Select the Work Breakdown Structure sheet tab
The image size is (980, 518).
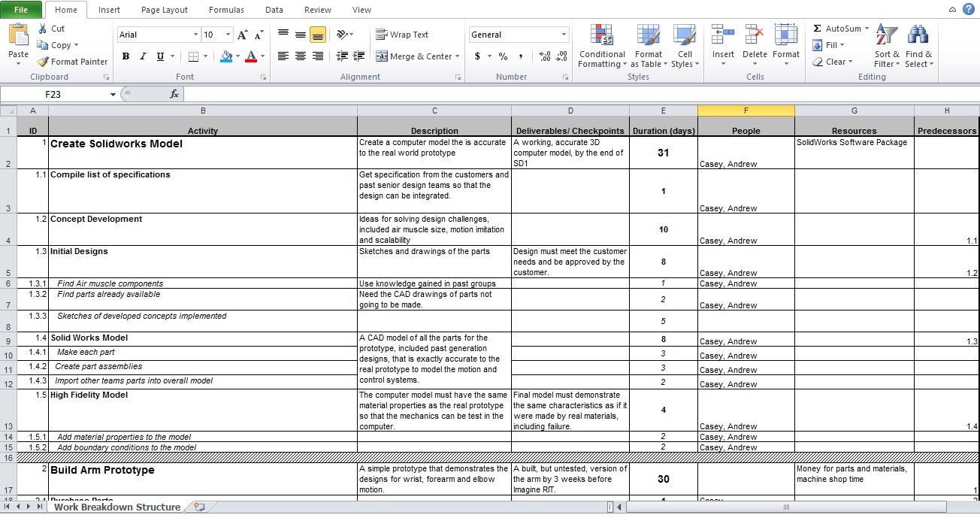pos(117,507)
